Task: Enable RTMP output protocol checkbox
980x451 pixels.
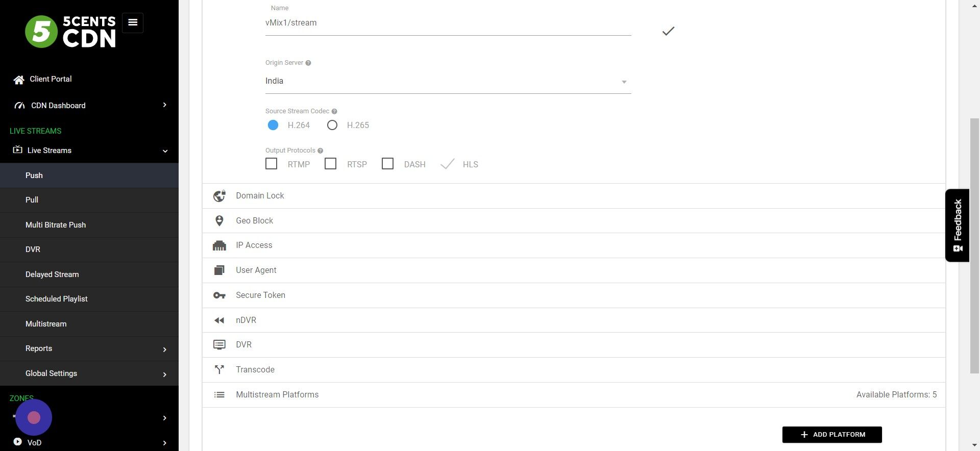Action: tap(272, 164)
